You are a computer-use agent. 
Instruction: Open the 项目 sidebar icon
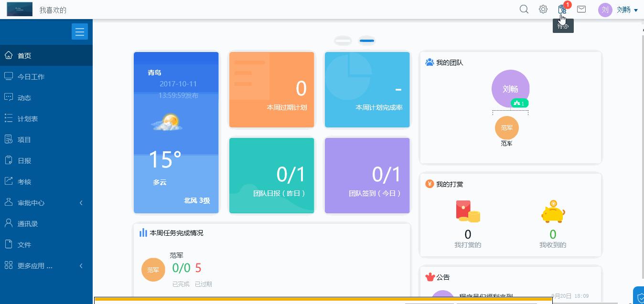9,139
